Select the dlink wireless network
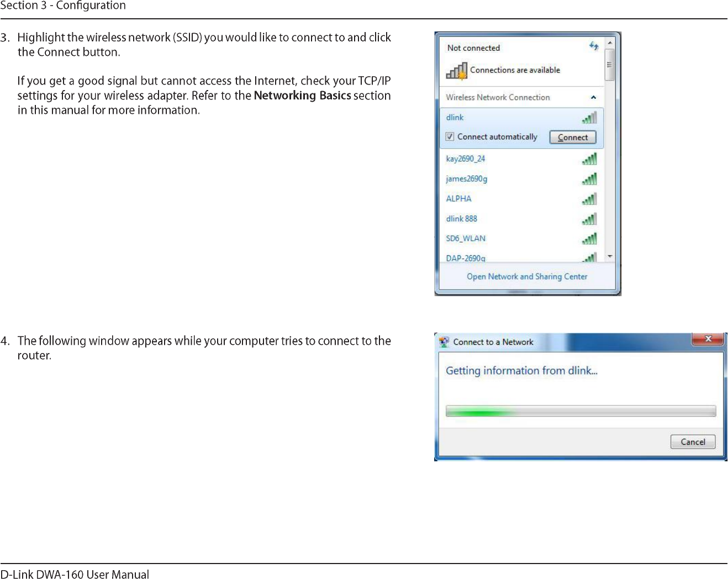Screen dimensions: 728x579 click(x=521, y=118)
